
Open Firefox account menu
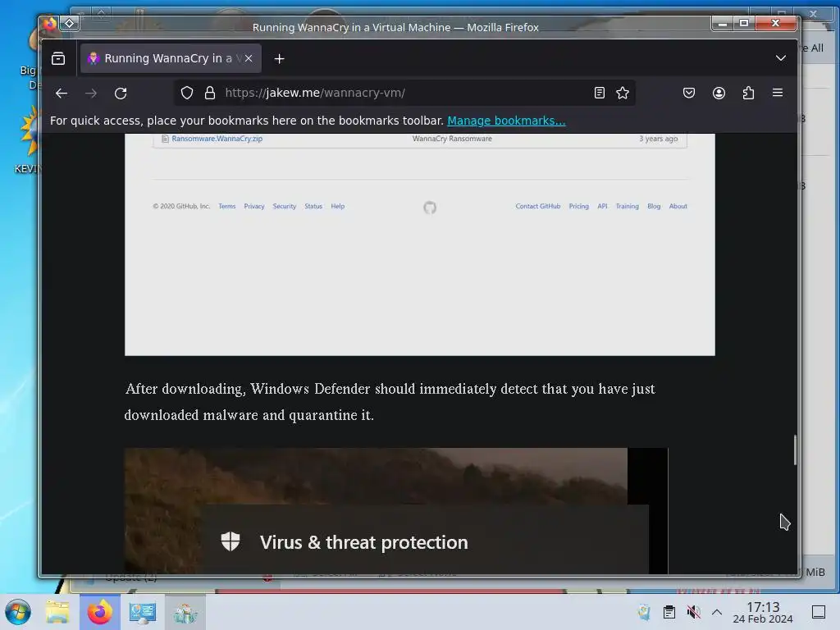719,94
